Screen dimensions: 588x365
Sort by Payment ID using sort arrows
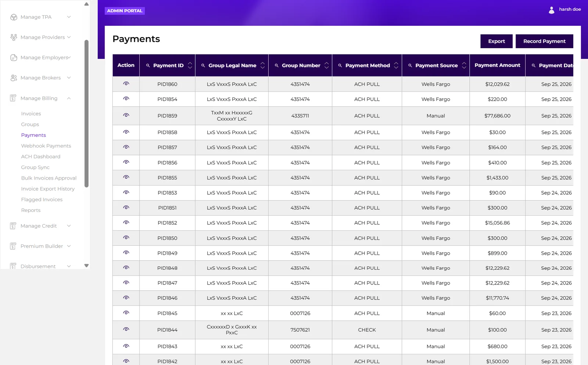(190, 65)
